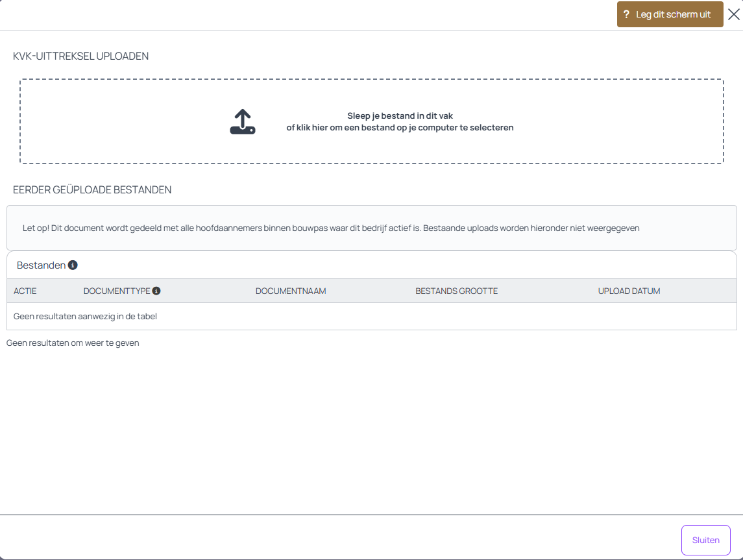Click 'Sleep je bestand in dit vak' text
The width and height of the screenshot is (743, 560).
pos(400,116)
